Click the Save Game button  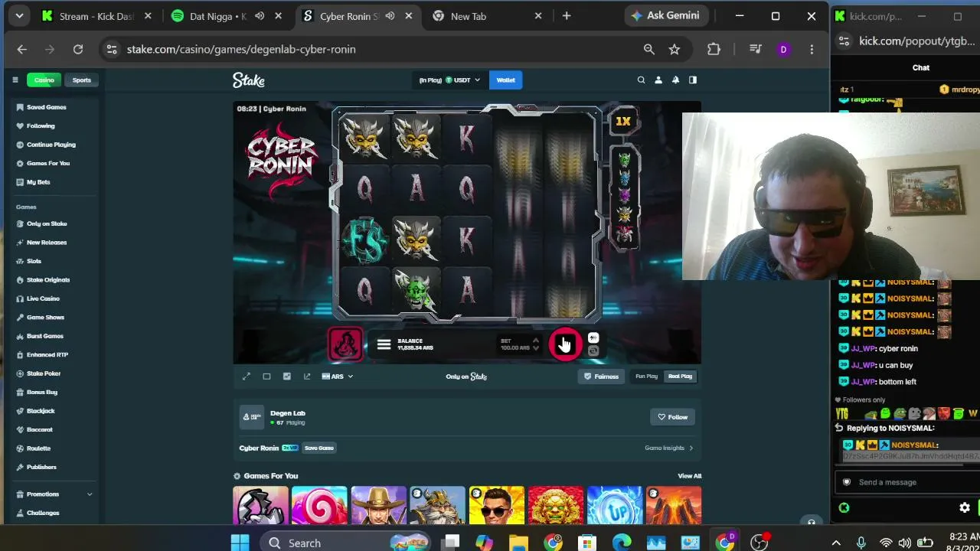(x=319, y=448)
